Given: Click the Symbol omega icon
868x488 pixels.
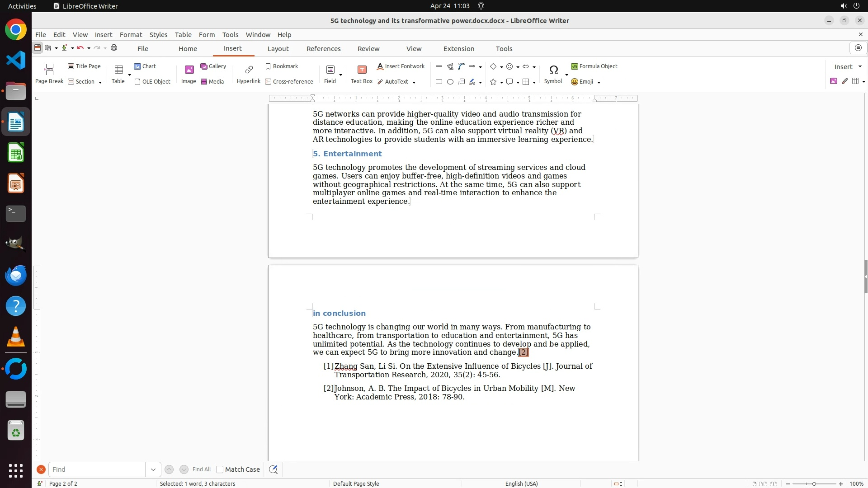Looking at the screenshot, I should pos(553,70).
